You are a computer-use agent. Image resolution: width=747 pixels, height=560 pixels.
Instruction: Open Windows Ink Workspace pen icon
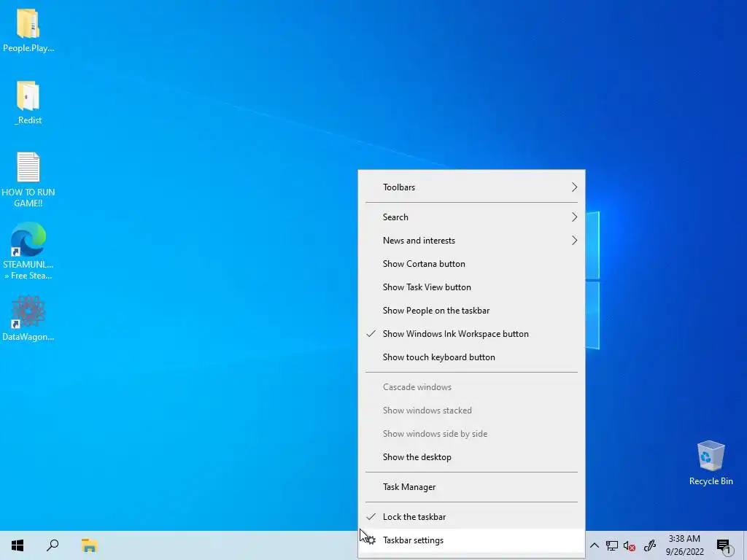pos(650,545)
